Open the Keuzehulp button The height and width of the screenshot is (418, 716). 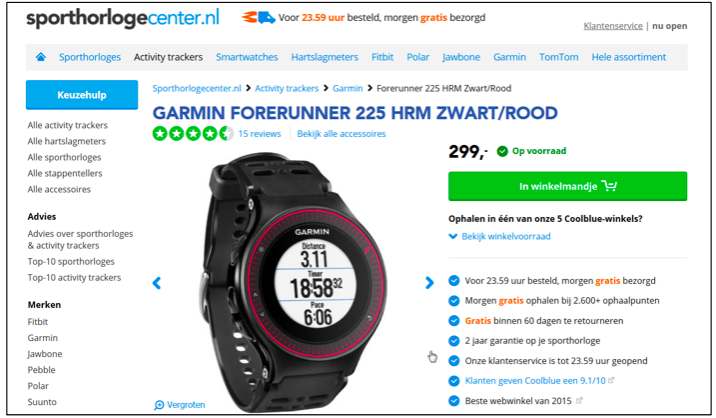coord(82,95)
